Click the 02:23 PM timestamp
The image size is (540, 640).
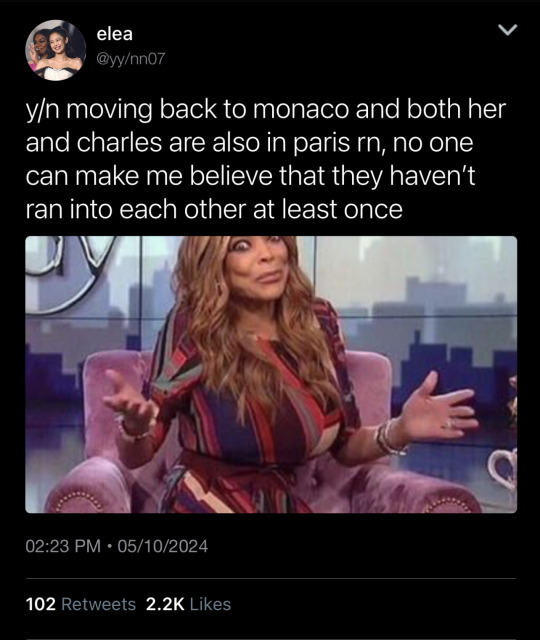(x=63, y=546)
